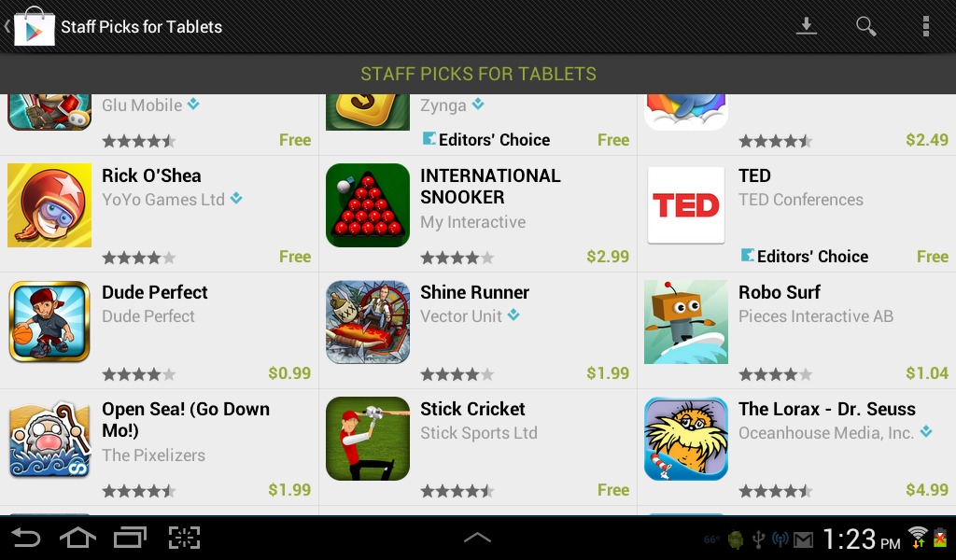
Task: Tap the search magnifier icon
Action: [865, 26]
